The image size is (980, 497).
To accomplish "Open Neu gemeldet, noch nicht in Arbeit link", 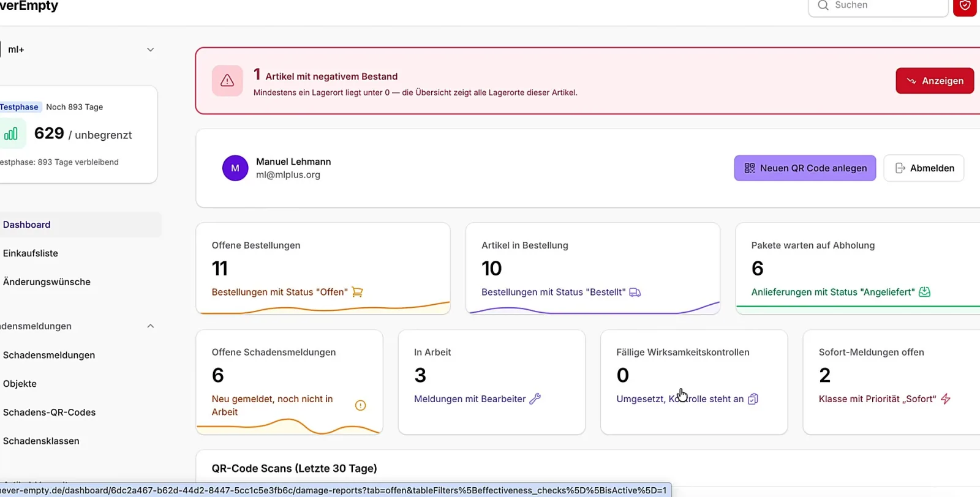I will tap(273, 406).
